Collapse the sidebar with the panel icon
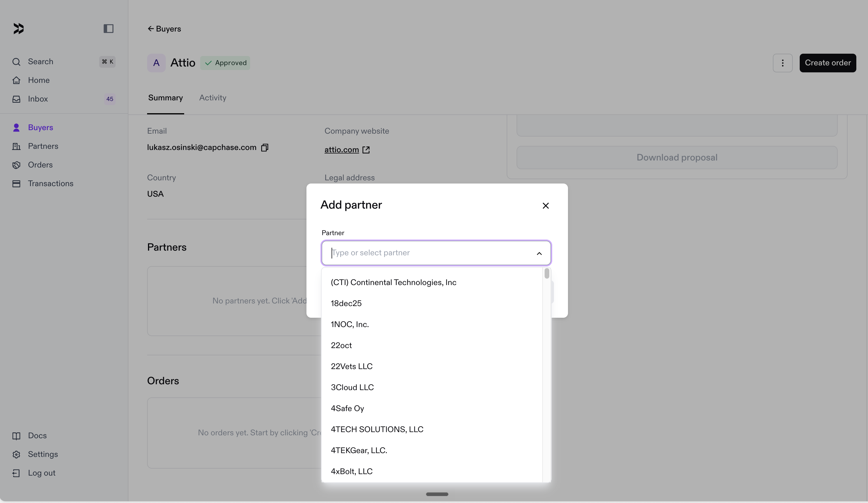The height and width of the screenshot is (503, 868). (109, 29)
